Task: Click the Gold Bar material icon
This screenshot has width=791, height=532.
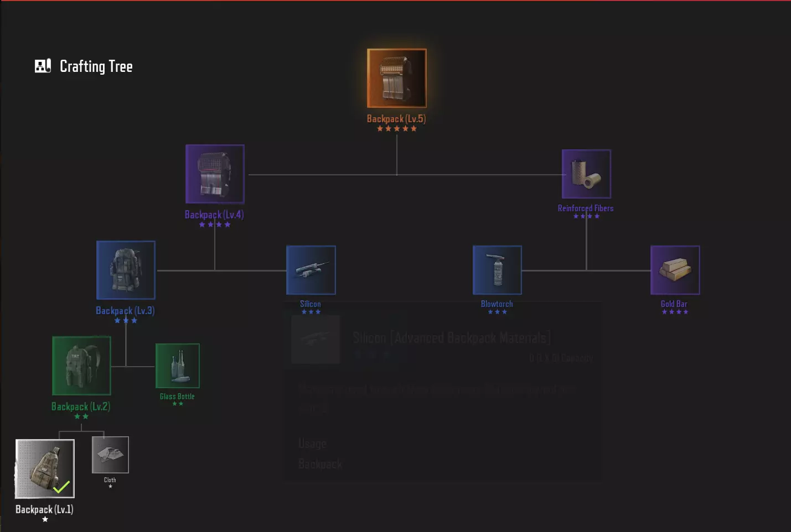Action: pos(675,270)
